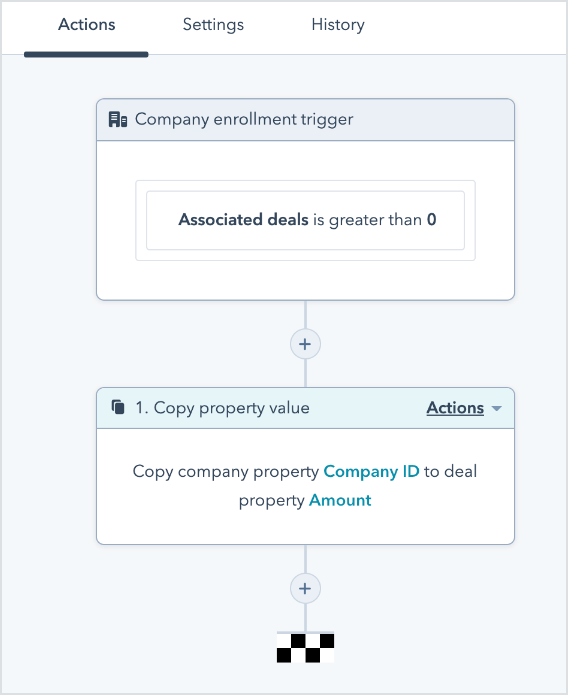
Task: Open the Actions dropdown on the Copy property card
Action: pyautogui.click(x=463, y=408)
